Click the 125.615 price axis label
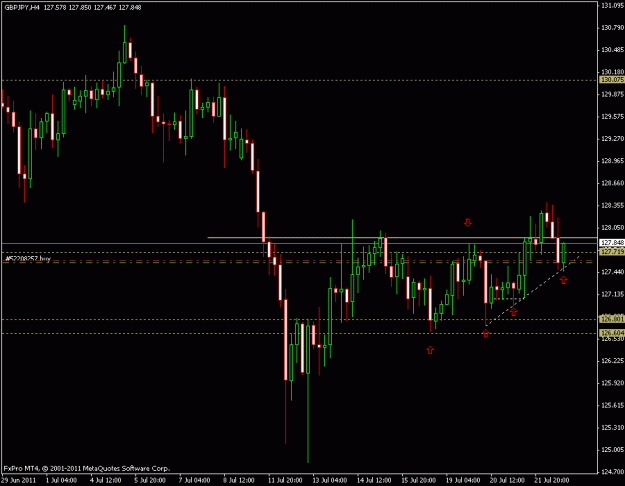The height and width of the screenshot is (486, 625). click(x=612, y=405)
